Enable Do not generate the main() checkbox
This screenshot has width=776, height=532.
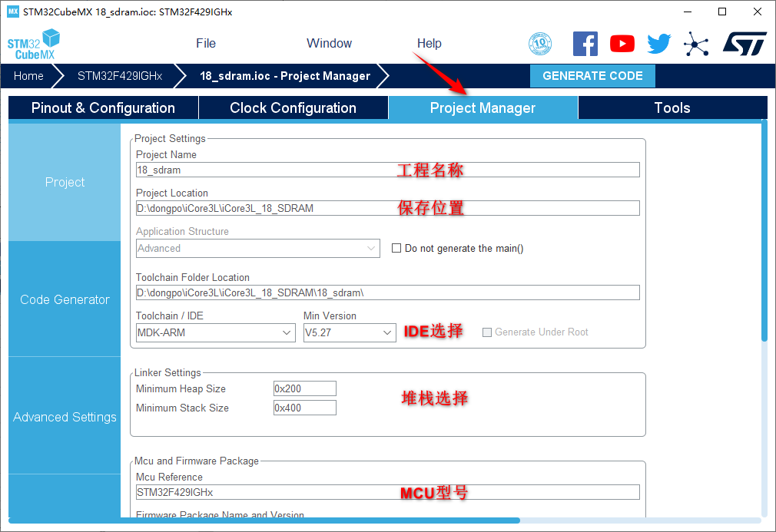tap(396, 248)
